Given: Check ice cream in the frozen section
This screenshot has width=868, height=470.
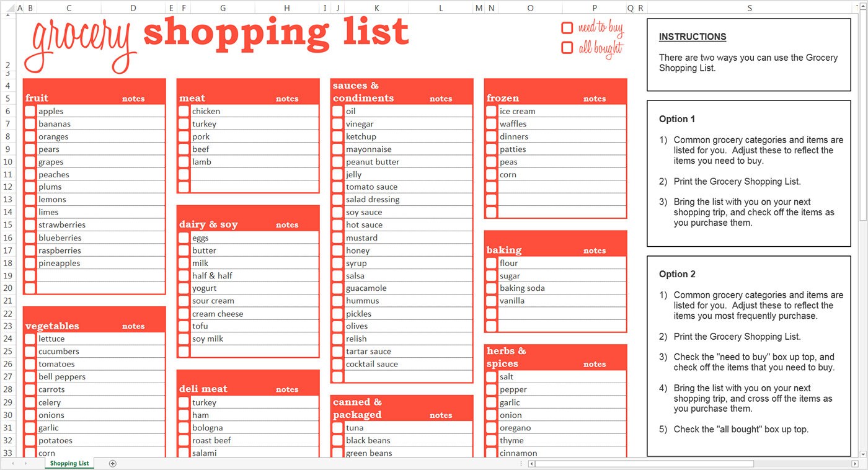Looking at the screenshot, I should (x=490, y=110).
